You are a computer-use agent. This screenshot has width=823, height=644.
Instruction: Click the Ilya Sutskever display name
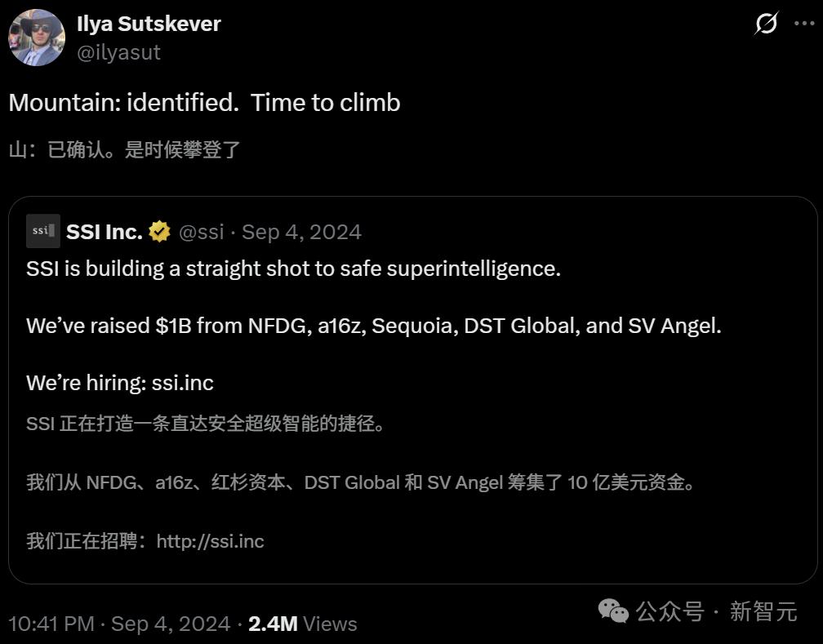pos(149,24)
